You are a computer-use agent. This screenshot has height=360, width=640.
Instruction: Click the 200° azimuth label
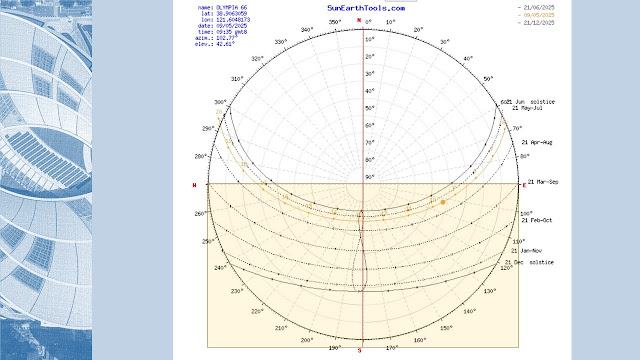point(307,340)
